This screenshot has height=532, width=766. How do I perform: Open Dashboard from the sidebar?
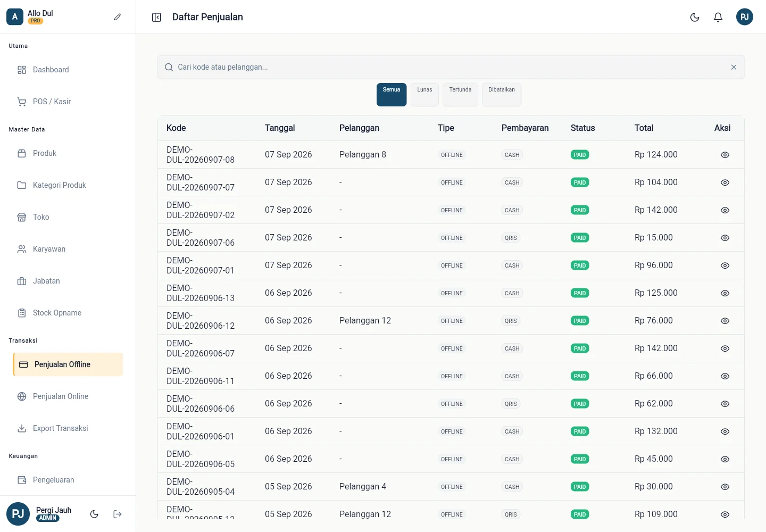68,70
